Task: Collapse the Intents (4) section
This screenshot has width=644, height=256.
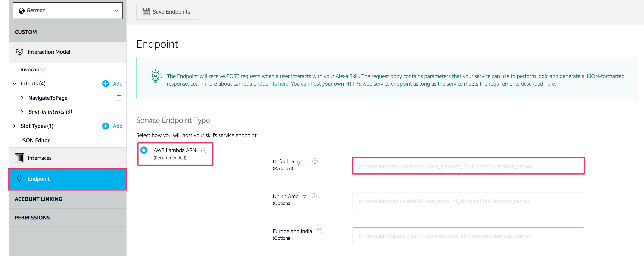Action: (14, 84)
